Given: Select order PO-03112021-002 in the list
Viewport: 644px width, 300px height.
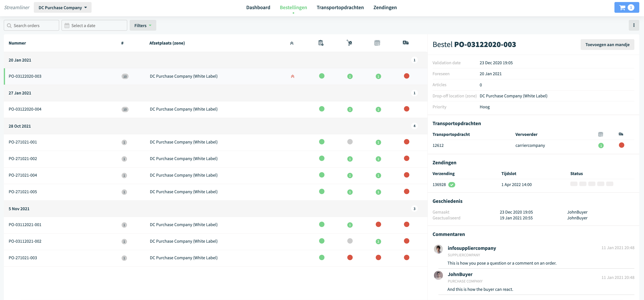Looking at the screenshot, I should [215, 241].
